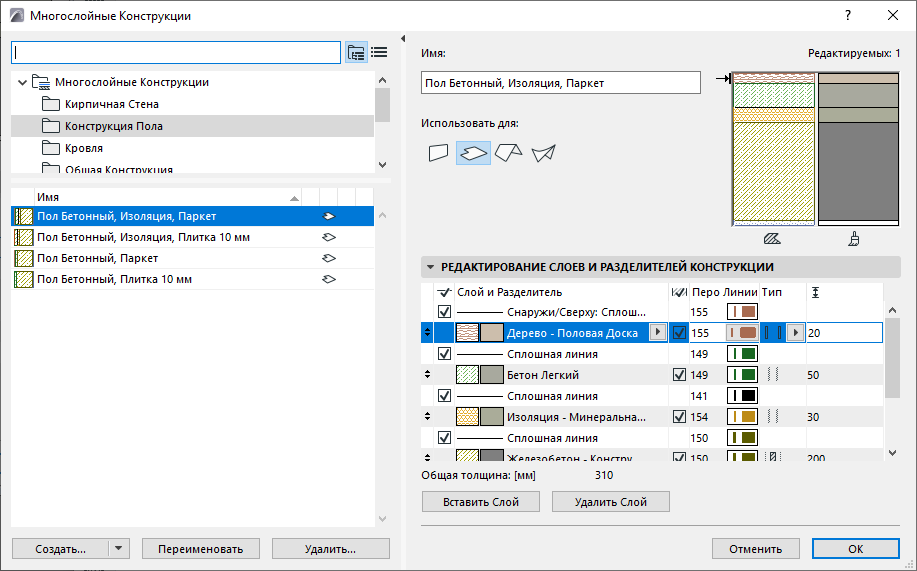This screenshot has height=571, width=917.
Task: Toggle Wall usage icon
Action: point(439,153)
